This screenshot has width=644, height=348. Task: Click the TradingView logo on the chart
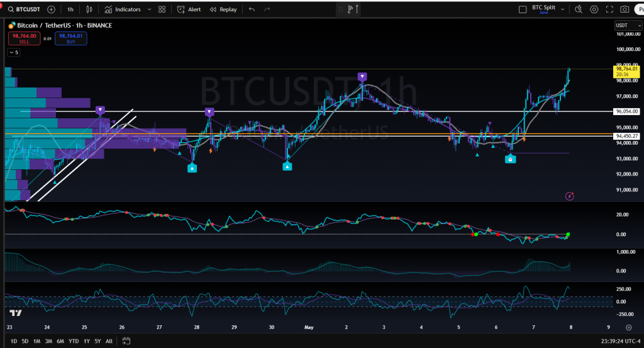click(16, 313)
